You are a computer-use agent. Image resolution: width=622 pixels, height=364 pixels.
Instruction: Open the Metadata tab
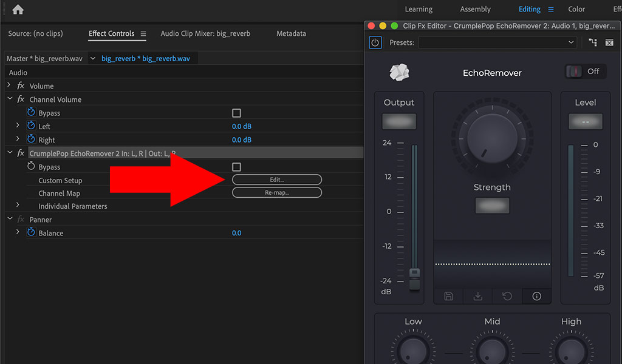[291, 33]
